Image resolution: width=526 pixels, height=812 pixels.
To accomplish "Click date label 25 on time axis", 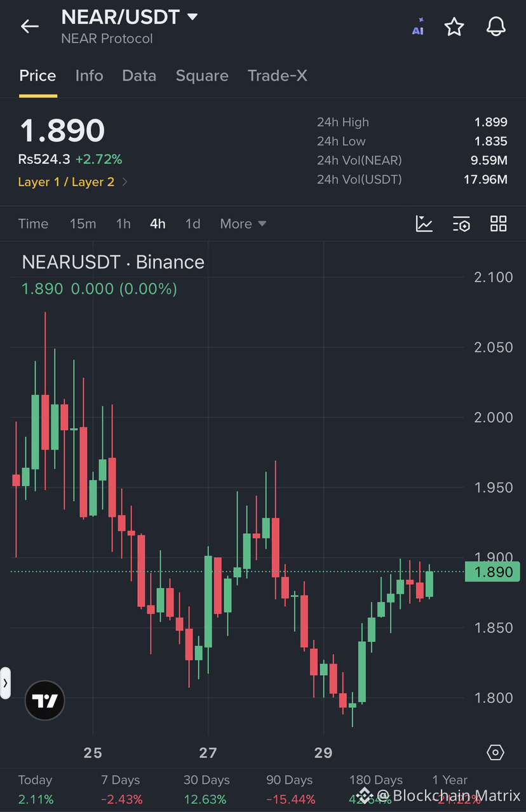I will pos(93,753).
